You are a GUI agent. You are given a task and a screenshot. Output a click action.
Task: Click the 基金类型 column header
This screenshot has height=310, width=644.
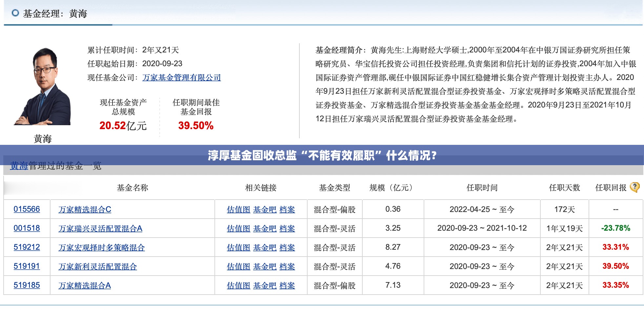click(334, 187)
